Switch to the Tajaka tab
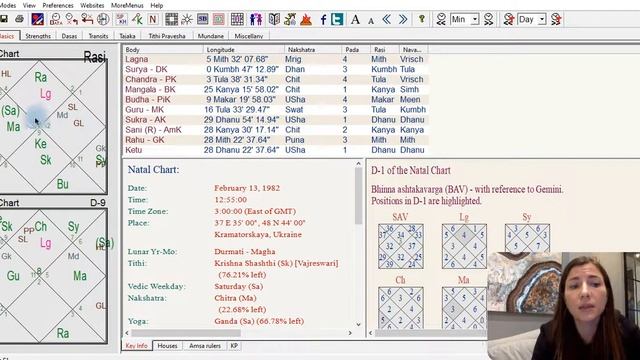 pyautogui.click(x=127, y=36)
